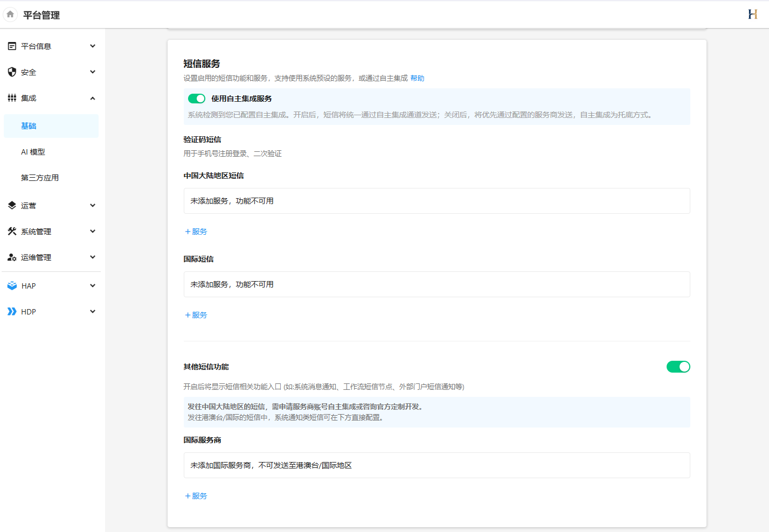Image resolution: width=769 pixels, height=532 pixels.
Task: Click the 验证码短信 heading
Action: click(202, 139)
